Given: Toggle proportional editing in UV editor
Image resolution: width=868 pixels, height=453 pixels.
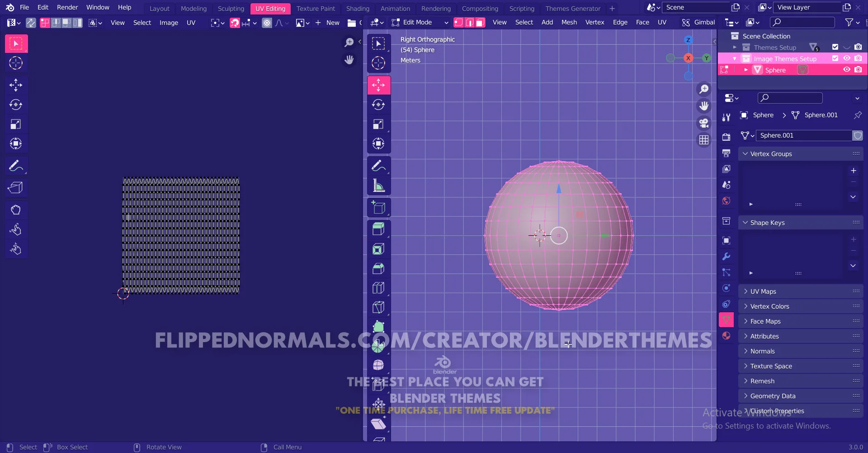Looking at the screenshot, I should pos(267,23).
